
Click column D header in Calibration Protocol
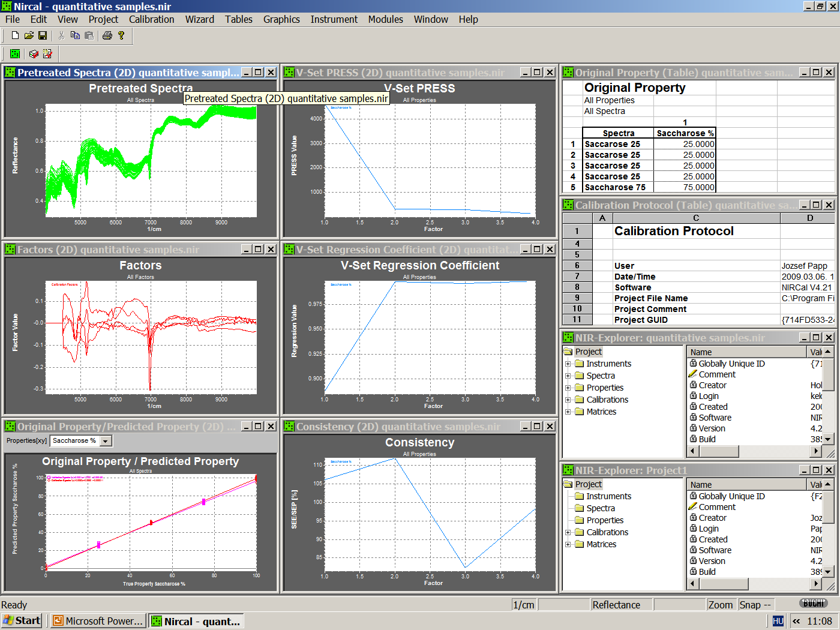(x=808, y=218)
